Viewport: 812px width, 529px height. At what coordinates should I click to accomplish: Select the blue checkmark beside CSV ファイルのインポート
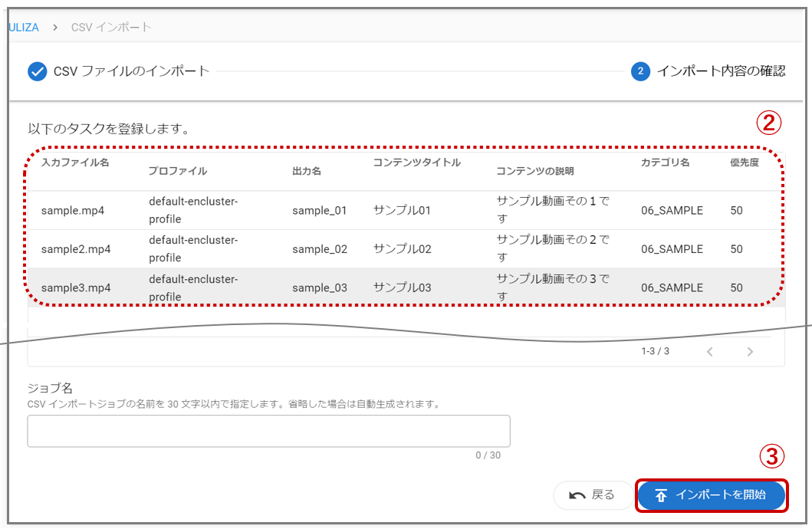(37, 71)
